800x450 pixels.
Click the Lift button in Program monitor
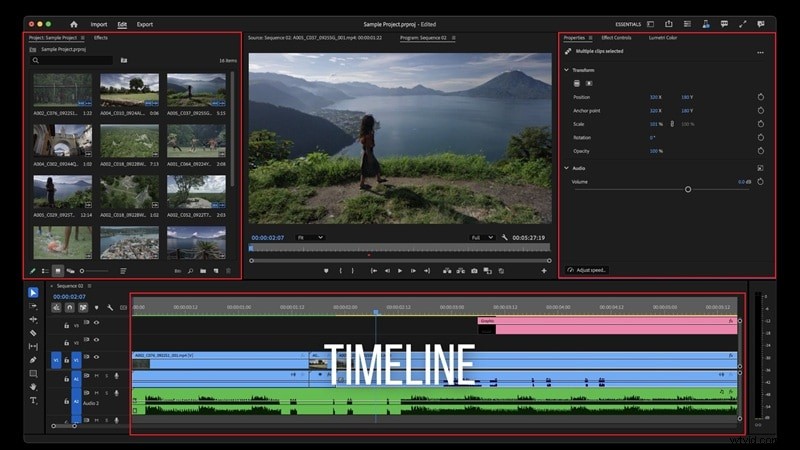447,271
